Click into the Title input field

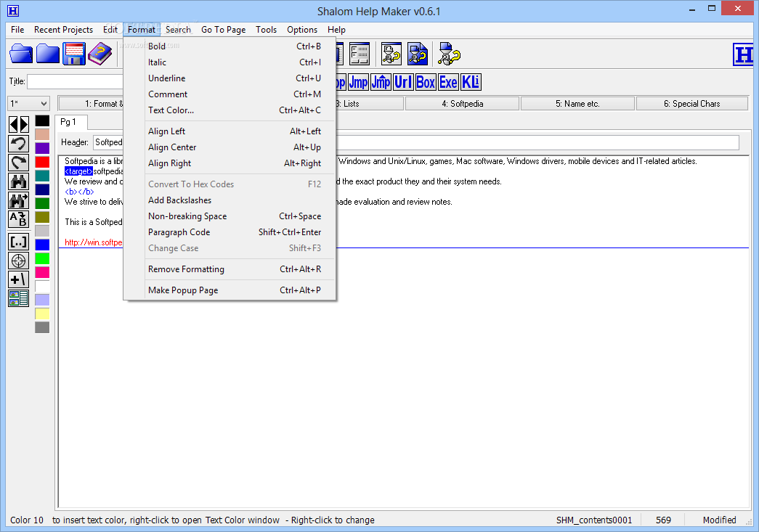click(x=76, y=82)
